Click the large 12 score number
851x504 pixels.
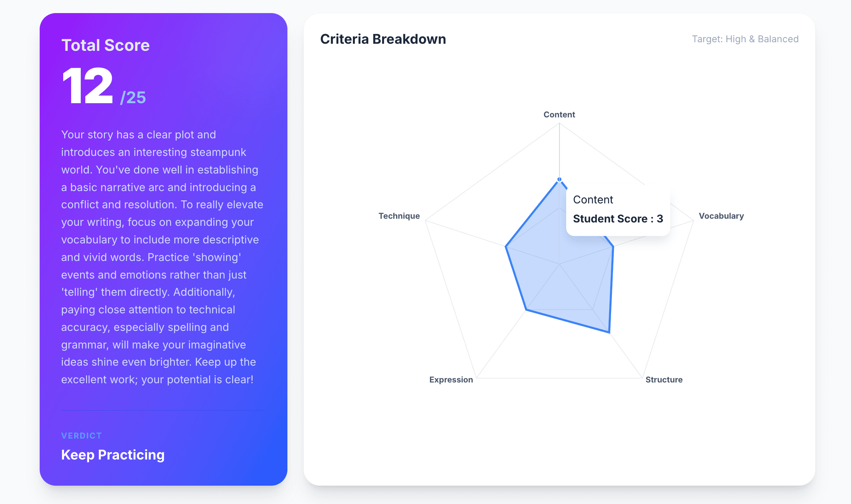[88, 86]
